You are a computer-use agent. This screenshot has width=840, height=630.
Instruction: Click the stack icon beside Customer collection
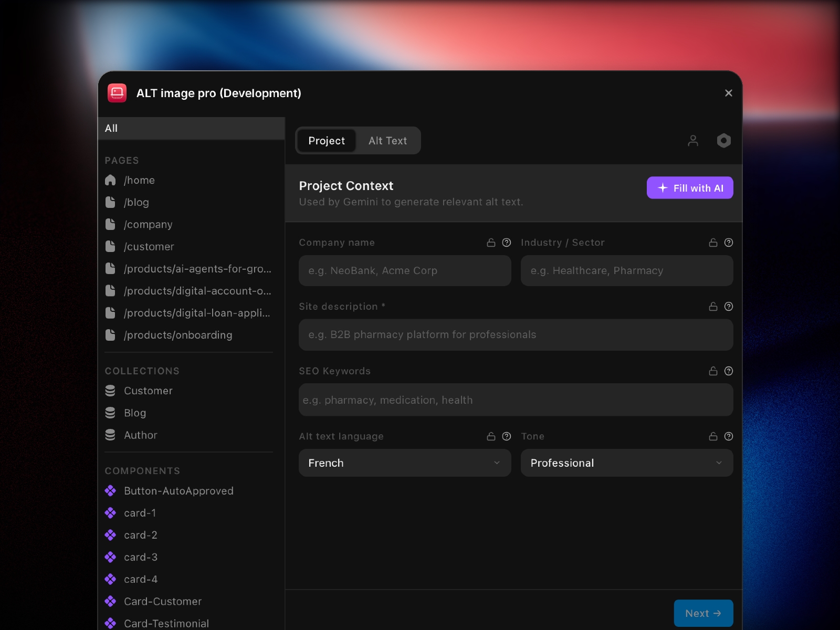[111, 391]
